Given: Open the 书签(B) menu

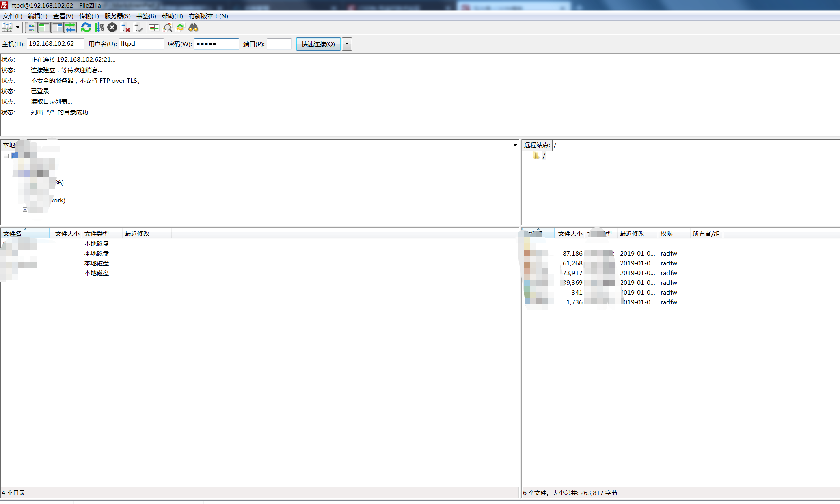Looking at the screenshot, I should pyautogui.click(x=146, y=16).
